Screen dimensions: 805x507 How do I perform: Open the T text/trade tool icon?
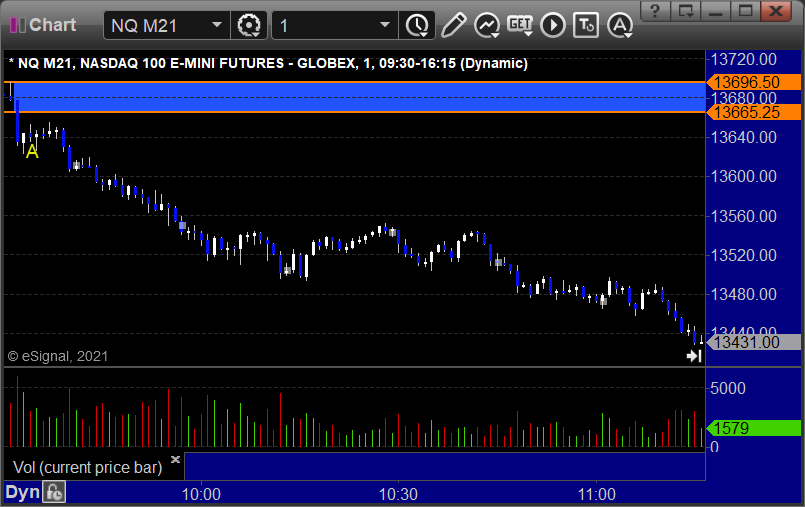click(586, 25)
